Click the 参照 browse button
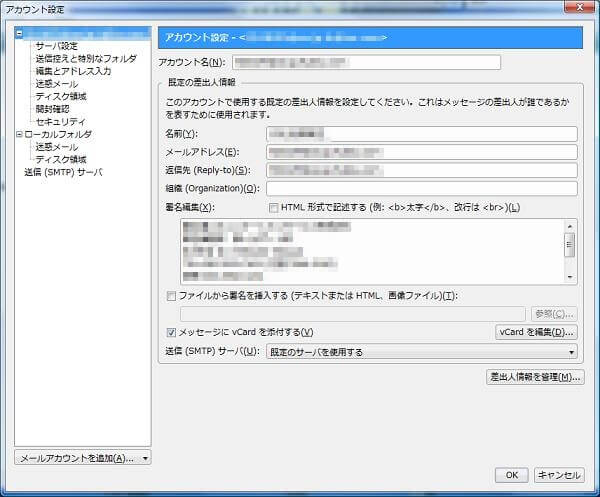Viewport: 600px width, 497px height. coord(554,314)
